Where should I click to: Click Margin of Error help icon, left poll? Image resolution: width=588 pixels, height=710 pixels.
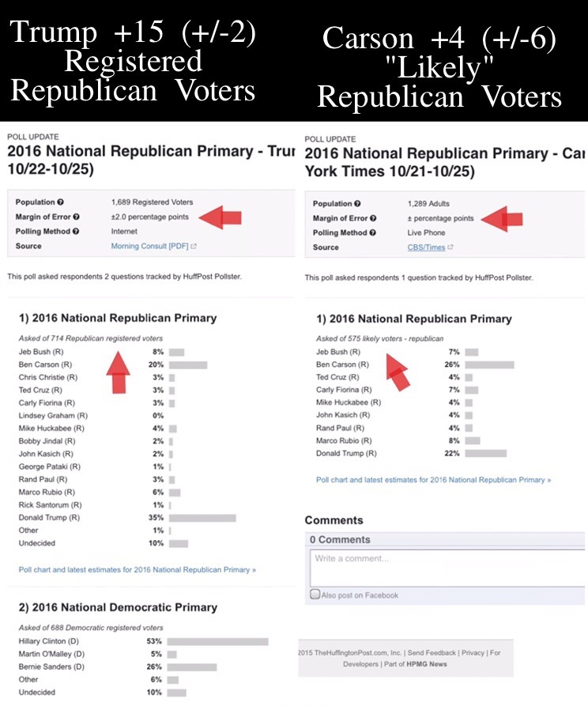[76, 217]
